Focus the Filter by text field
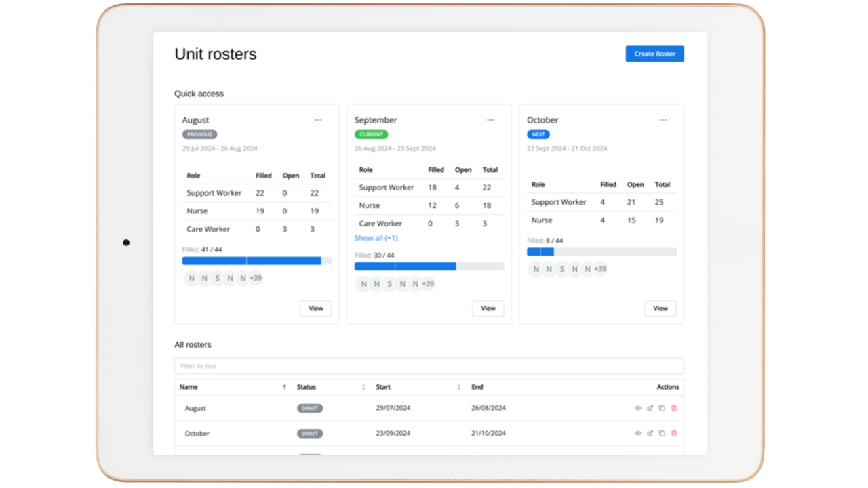Viewport: 868px width, 488px height. [x=429, y=366]
